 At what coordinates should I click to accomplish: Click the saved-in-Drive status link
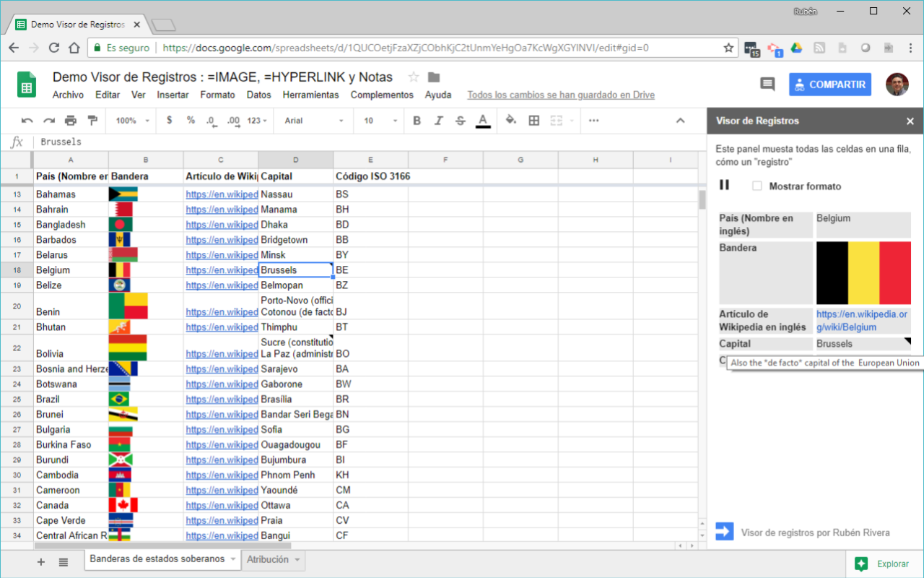point(561,95)
